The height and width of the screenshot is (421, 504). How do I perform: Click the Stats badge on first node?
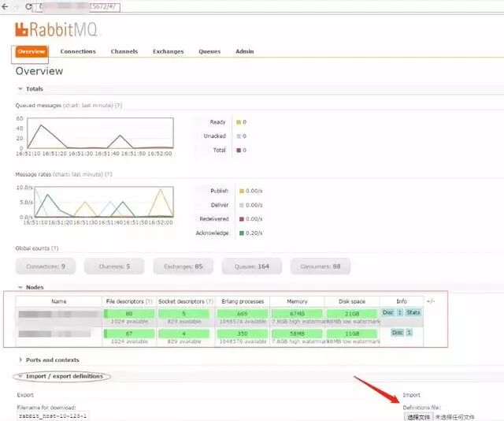[x=413, y=312]
